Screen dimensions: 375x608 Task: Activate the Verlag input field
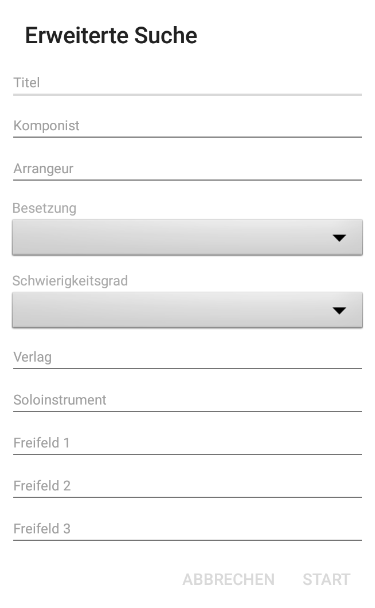[x=187, y=357]
